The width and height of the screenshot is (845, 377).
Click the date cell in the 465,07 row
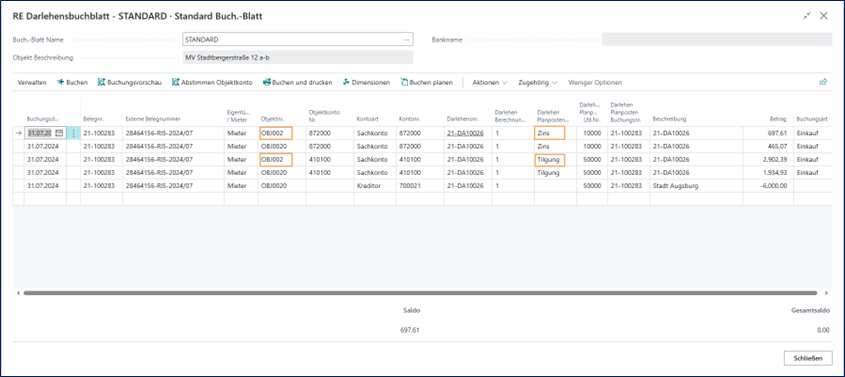click(45, 146)
